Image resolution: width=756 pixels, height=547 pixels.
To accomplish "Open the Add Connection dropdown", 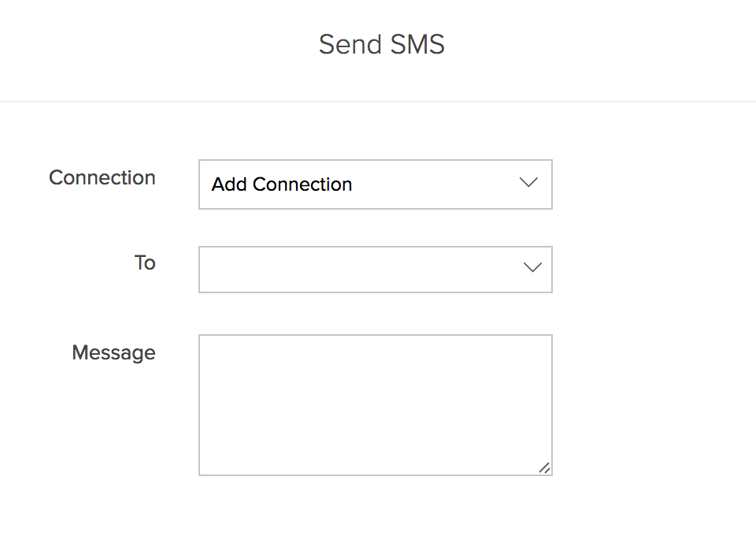I will point(375,184).
